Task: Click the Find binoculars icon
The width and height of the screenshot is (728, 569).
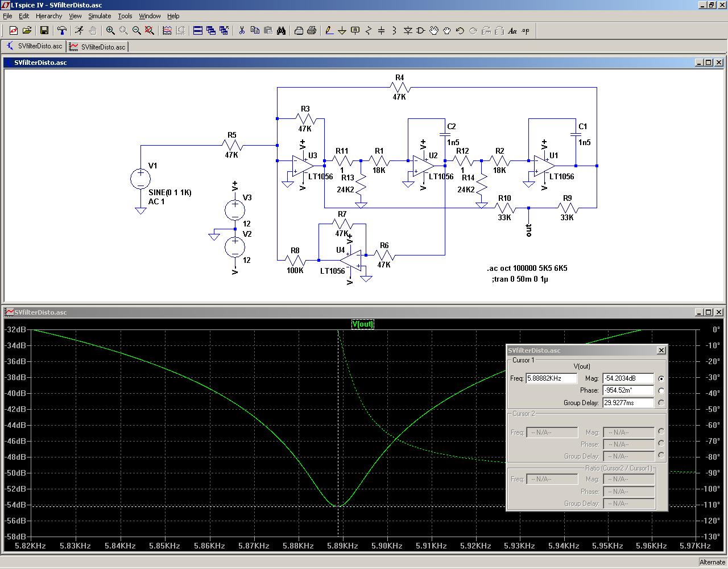Action: (x=281, y=31)
